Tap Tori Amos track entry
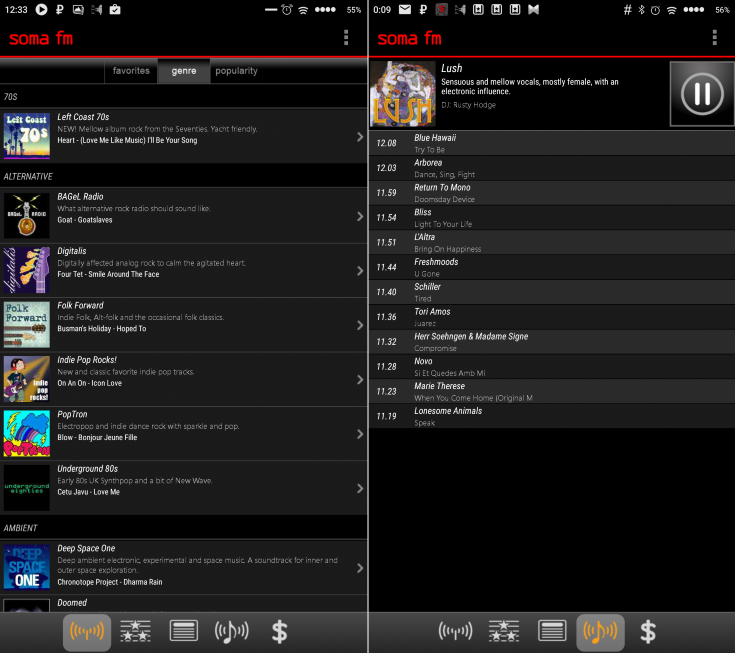 point(552,317)
